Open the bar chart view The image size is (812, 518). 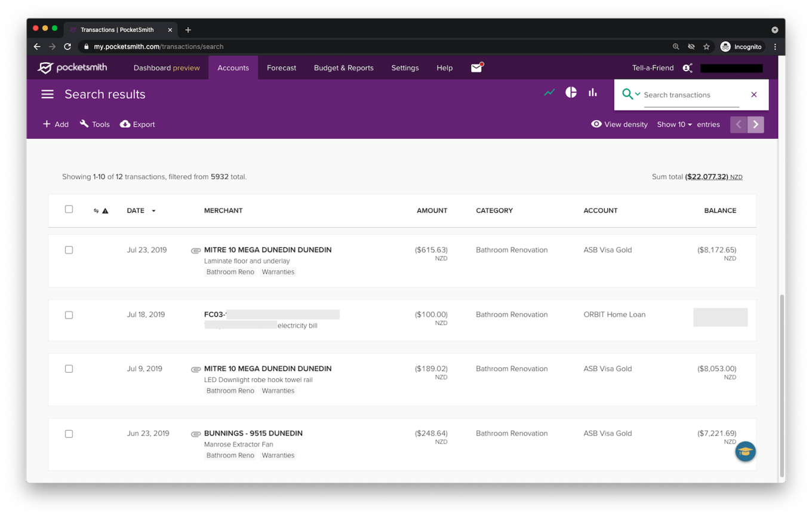click(x=592, y=92)
